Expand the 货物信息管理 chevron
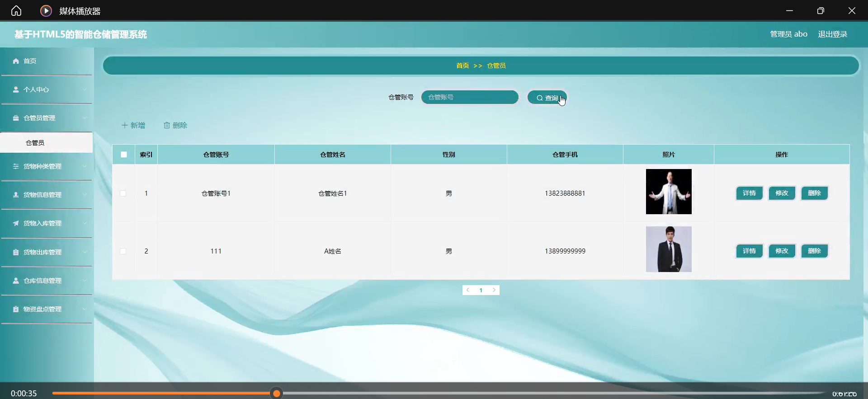Screen dimensions: 868x399 click(x=85, y=195)
